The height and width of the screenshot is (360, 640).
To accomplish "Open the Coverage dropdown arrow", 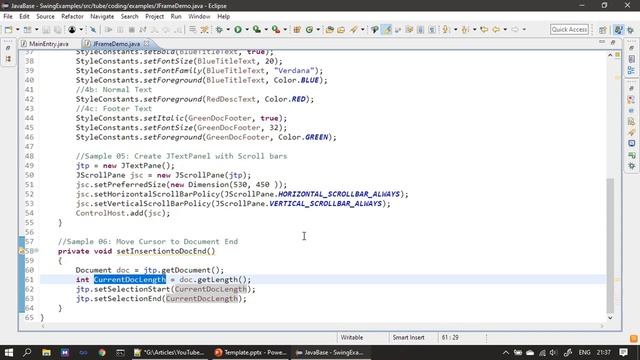I will pos(266,29).
